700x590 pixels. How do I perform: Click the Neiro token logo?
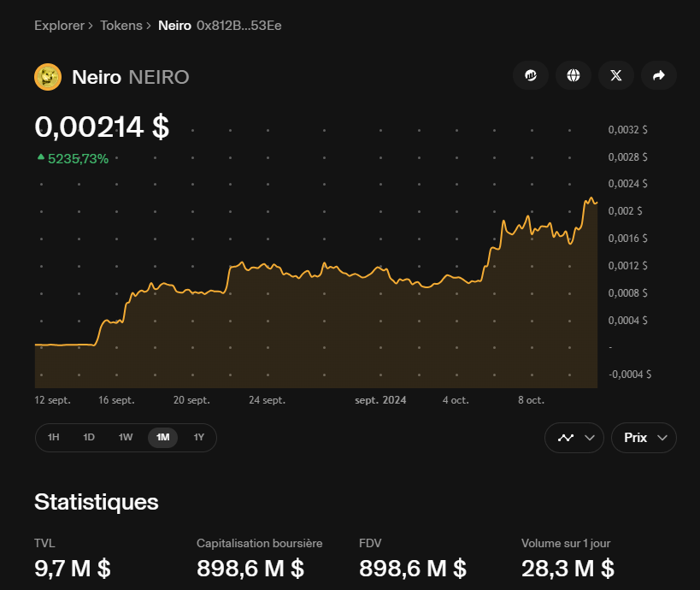(48, 77)
